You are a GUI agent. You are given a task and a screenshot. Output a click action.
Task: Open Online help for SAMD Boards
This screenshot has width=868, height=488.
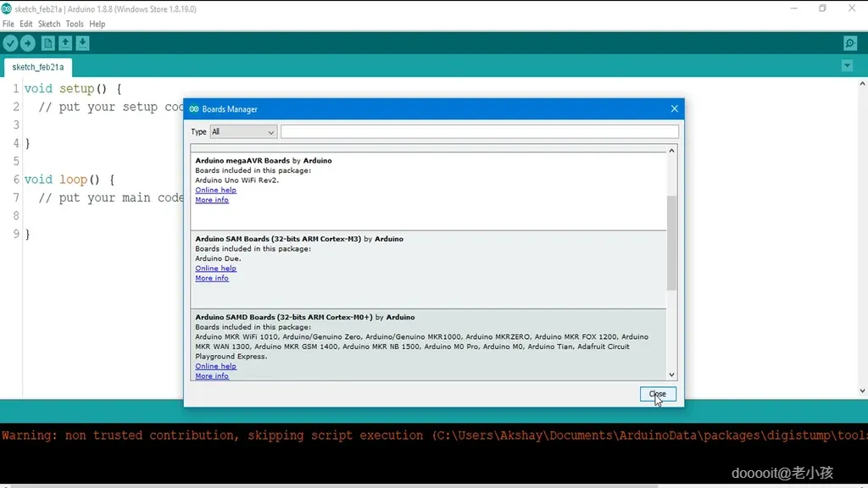tap(215, 366)
